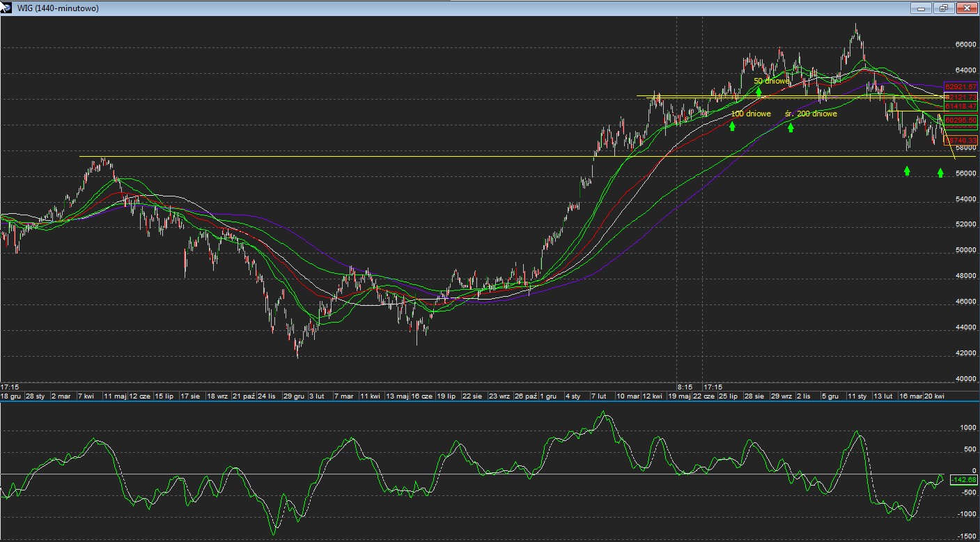The width and height of the screenshot is (980, 542).
Task: Select the 'śr. 200 dniowe' chart annotation
Action: click(x=811, y=114)
